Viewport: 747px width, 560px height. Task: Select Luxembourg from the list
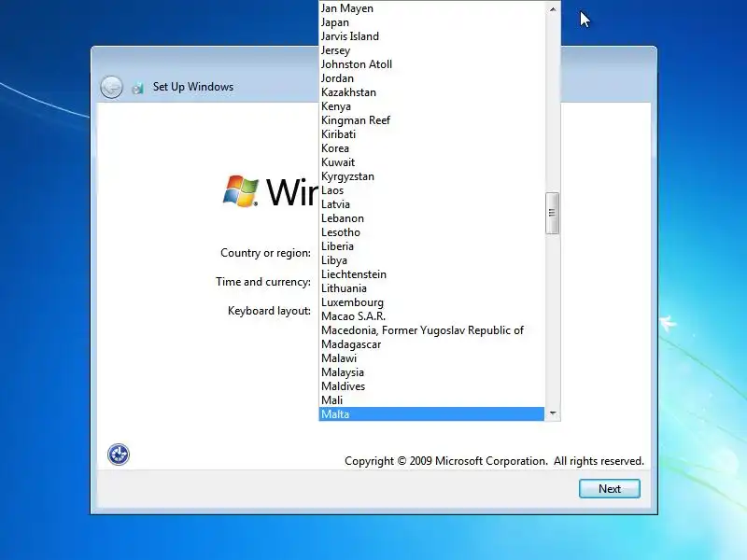(431, 302)
